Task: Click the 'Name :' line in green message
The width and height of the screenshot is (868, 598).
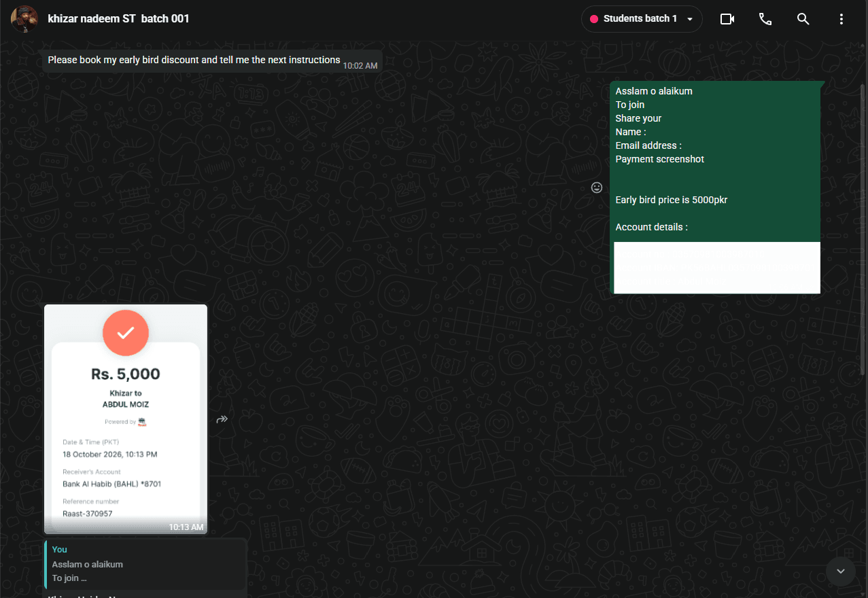Action: coord(631,132)
